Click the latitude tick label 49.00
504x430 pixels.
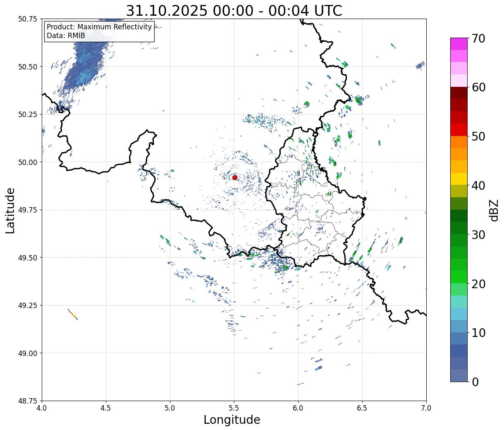click(28, 353)
